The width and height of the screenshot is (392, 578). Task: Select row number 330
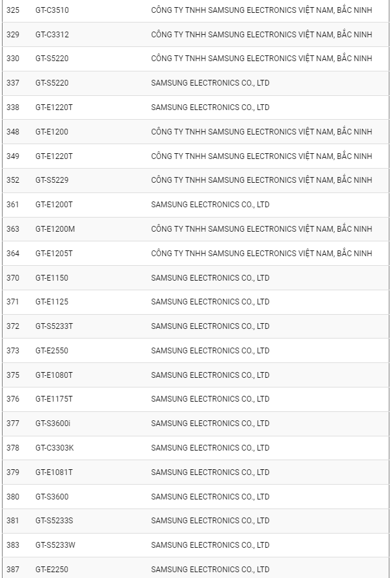coord(13,59)
